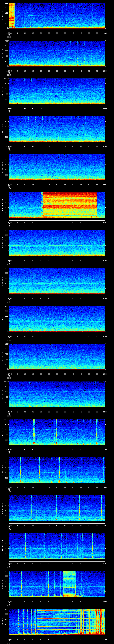The width and height of the screenshot is (114, 644).
Task: Click the spectrogram for minute 22:20 to 22:21
Action: (x=57, y=470)
